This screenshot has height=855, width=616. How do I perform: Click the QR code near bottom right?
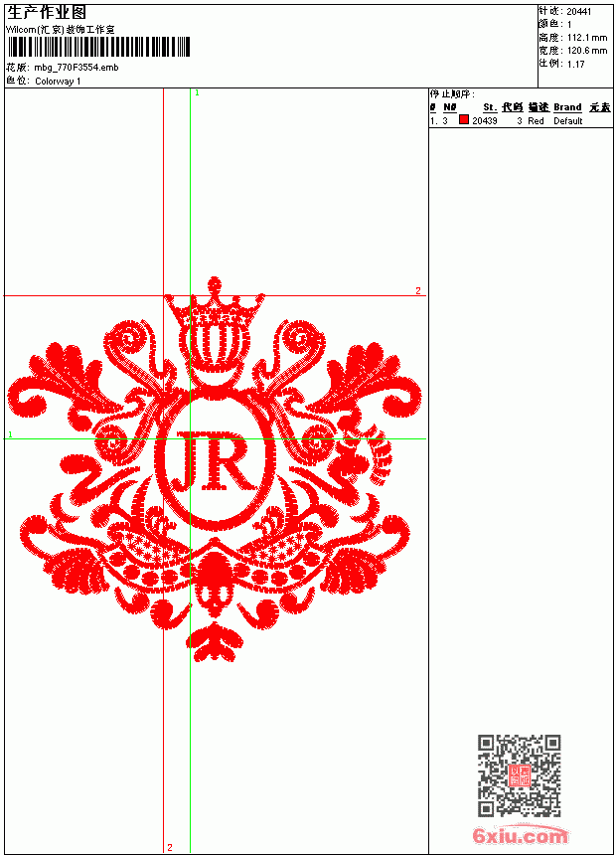point(520,775)
